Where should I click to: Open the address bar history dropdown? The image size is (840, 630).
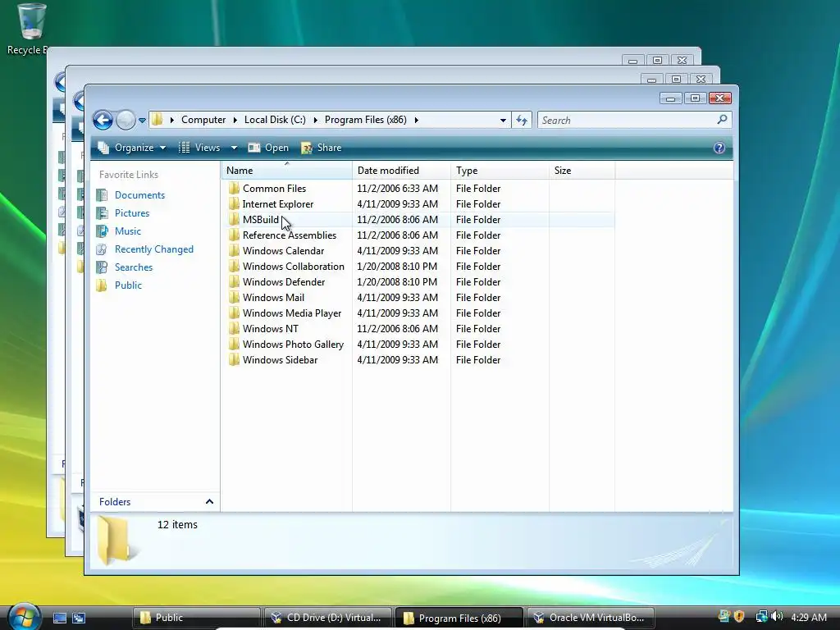(503, 120)
